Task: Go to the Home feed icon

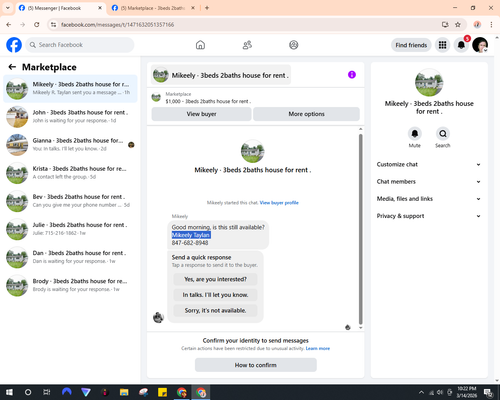Action: [x=200, y=45]
